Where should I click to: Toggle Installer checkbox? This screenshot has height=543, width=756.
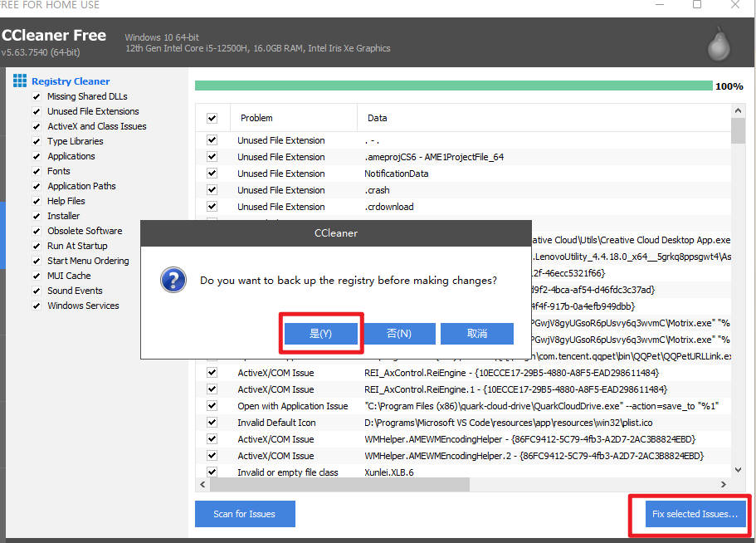37,216
